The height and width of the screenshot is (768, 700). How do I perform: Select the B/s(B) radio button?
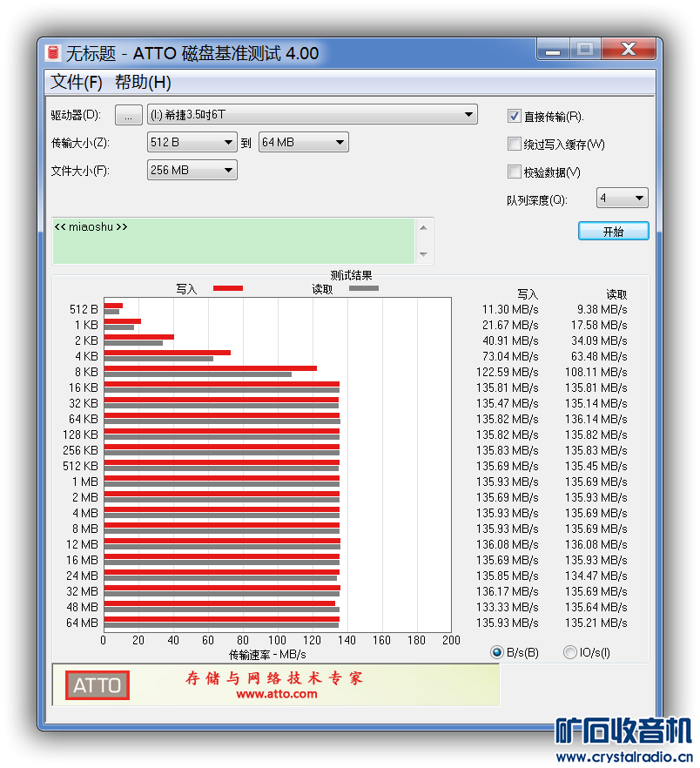click(x=497, y=652)
